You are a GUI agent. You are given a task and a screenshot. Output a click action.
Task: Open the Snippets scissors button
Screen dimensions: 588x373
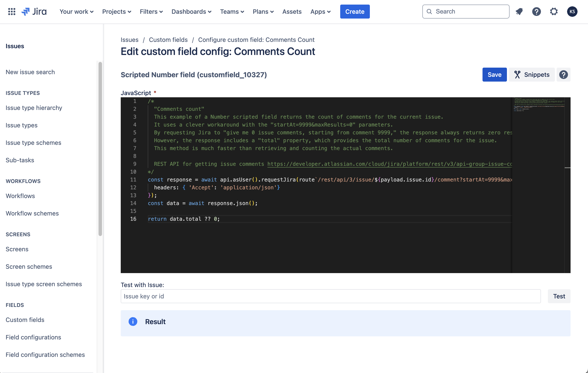coord(532,75)
